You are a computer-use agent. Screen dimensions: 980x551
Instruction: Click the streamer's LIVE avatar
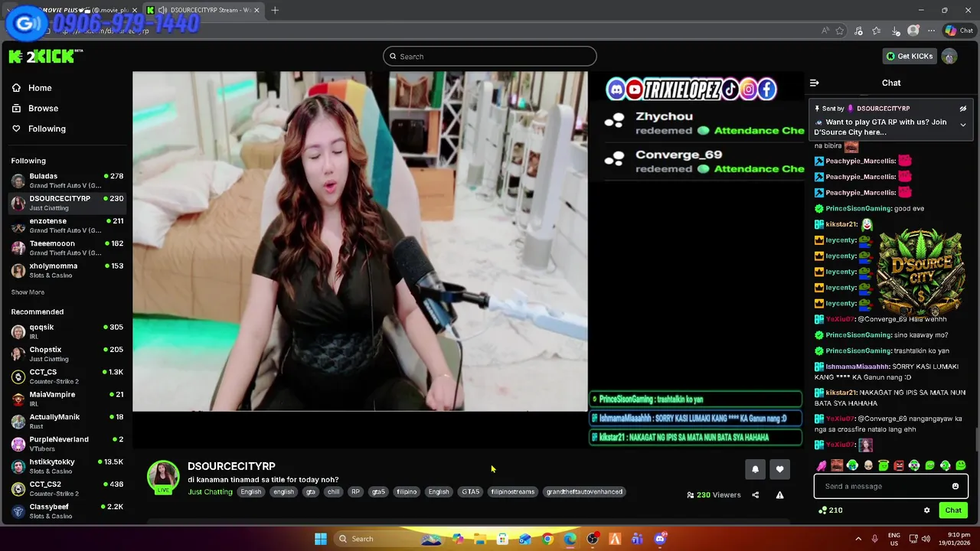pos(163,477)
